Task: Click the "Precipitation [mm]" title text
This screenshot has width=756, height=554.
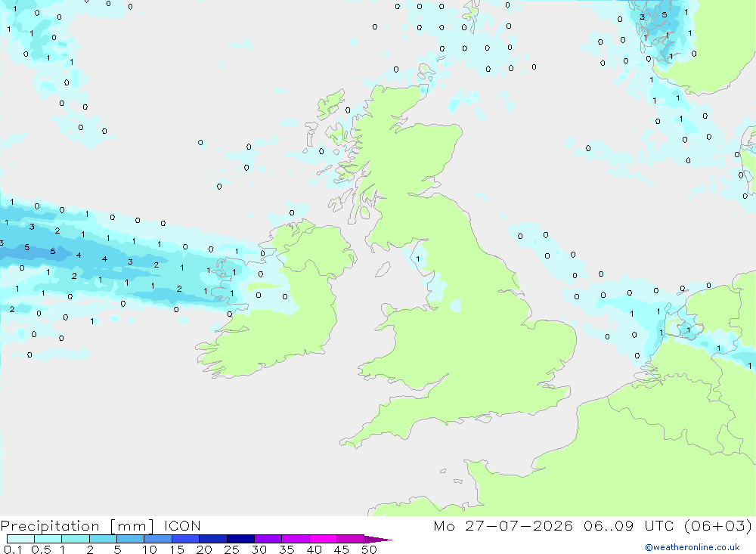Action: coord(77,526)
